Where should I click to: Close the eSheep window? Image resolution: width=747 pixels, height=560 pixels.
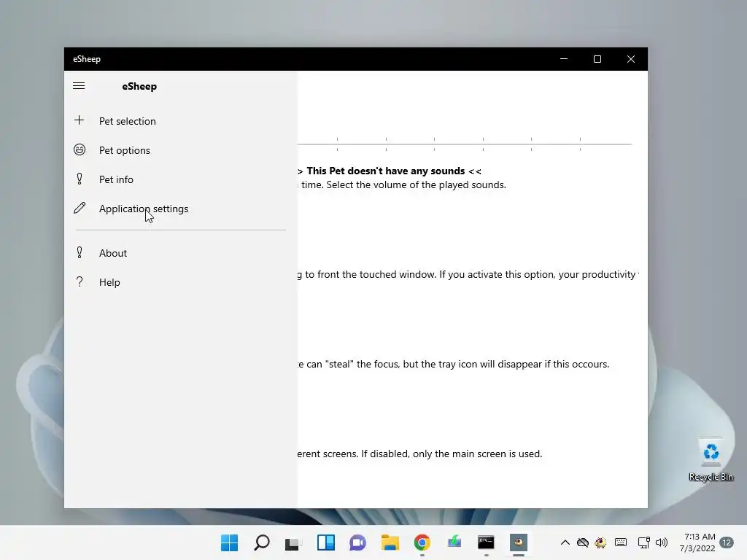click(631, 59)
